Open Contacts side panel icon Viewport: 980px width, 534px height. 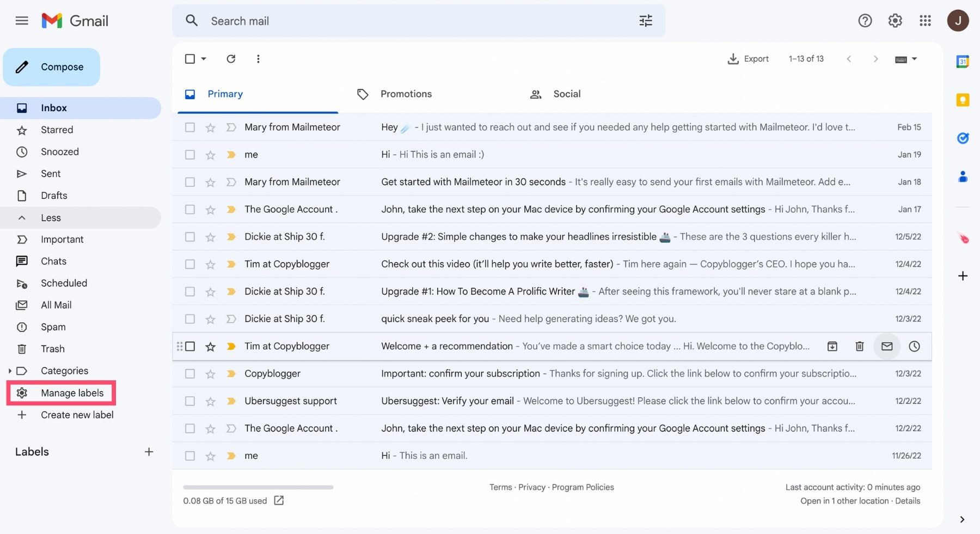pos(963,177)
